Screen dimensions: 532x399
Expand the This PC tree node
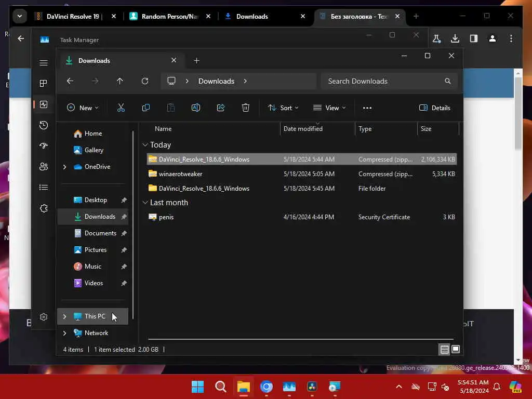64,316
